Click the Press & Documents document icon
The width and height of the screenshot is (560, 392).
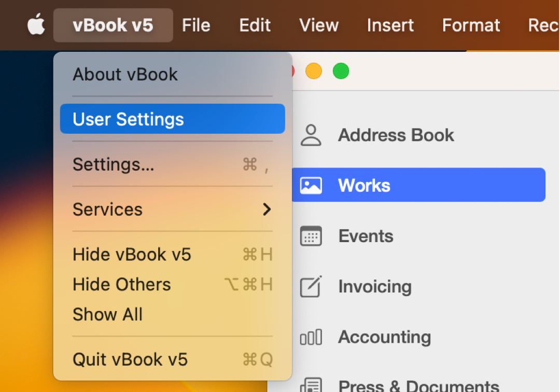pyautogui.click(x=311, y=385)
